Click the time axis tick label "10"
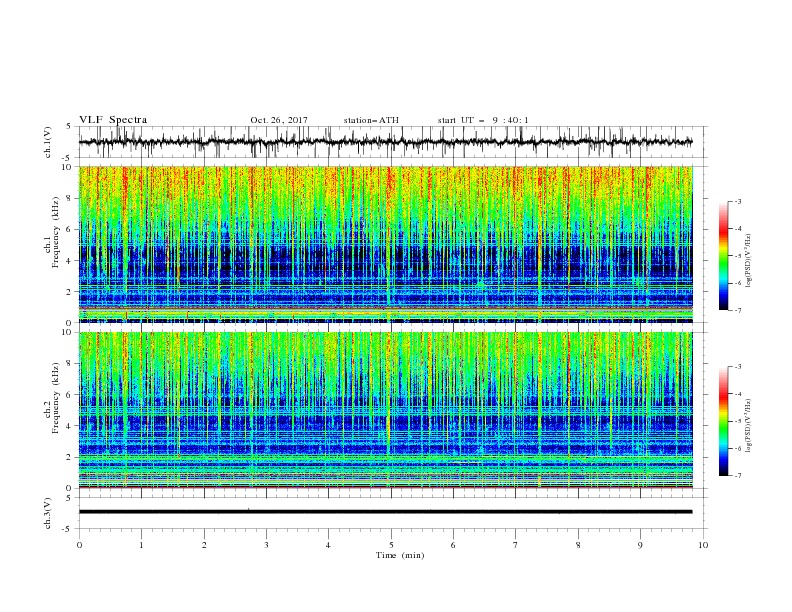 pos(703,545)
